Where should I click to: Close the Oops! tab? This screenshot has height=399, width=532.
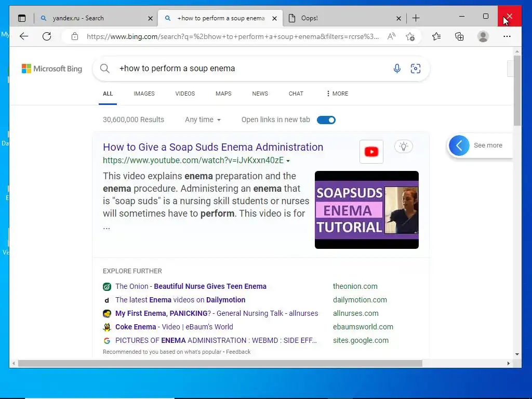(398, 18)
